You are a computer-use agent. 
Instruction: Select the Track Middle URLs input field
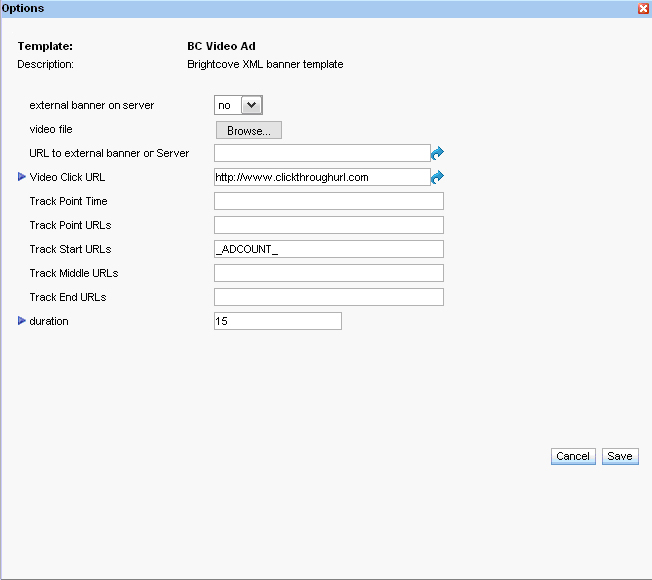coord(329,273)
